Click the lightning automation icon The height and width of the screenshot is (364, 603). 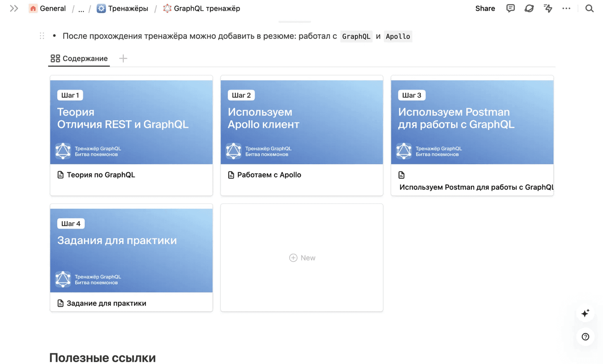click(x=548, y=8)
